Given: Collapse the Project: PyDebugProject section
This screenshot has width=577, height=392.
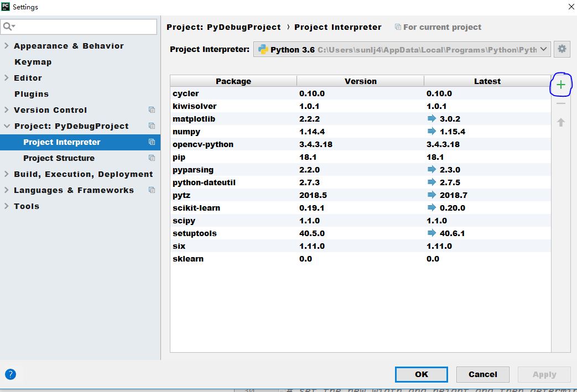Looking at the screenshot, I should [7, 126].
